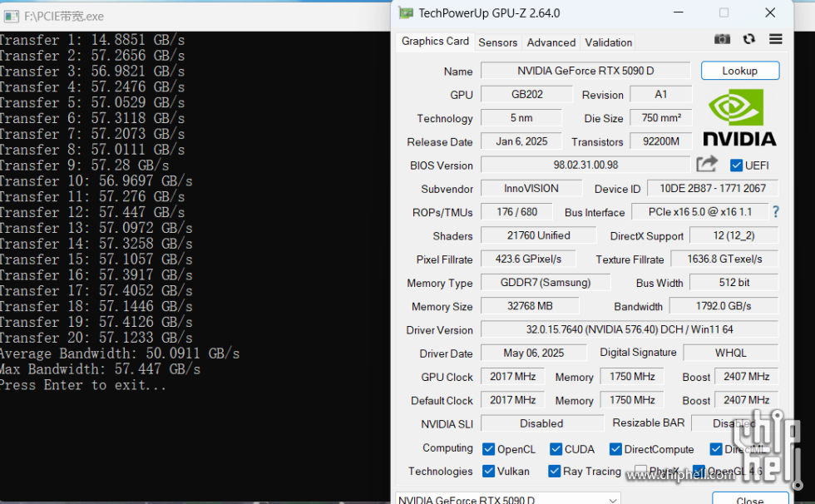Viewport: 815px width, 504px height.
Task: Click the Memory Type field GDDR7 (Samsung)
Action: pyautogui.click(x=546, y=283)
